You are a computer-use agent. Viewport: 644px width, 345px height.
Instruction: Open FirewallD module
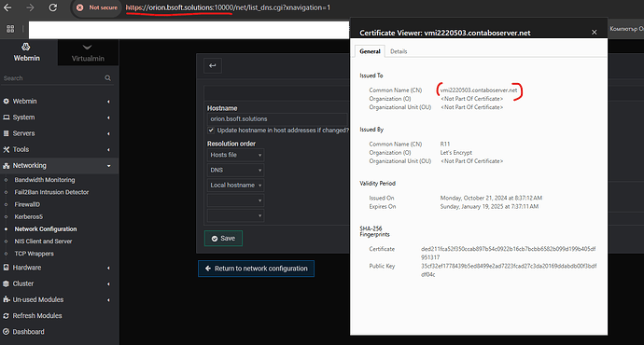(x=27, y=204)
